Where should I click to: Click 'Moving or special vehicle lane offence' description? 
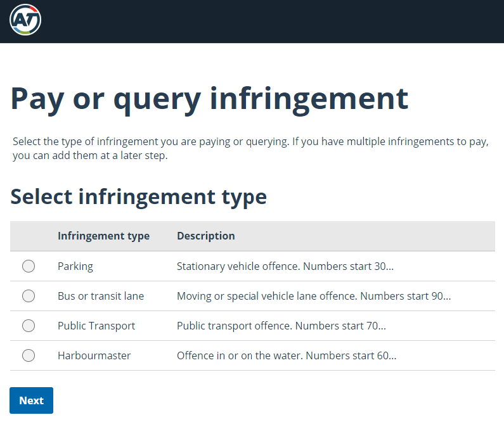click(x=267, y=296)
